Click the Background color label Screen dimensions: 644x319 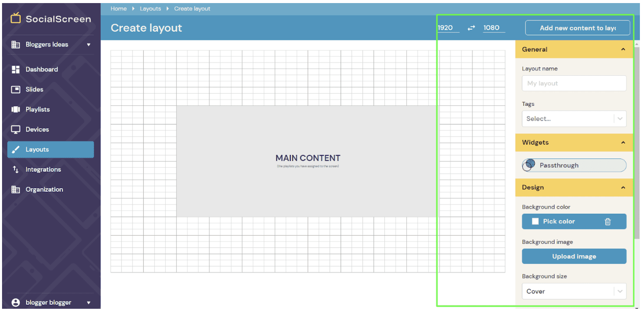(546, 207)
